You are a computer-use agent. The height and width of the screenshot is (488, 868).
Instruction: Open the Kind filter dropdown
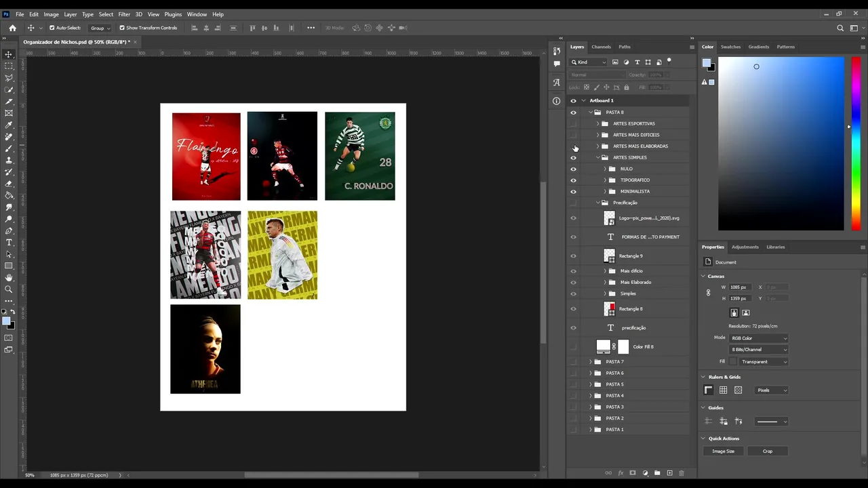point(589,62)
